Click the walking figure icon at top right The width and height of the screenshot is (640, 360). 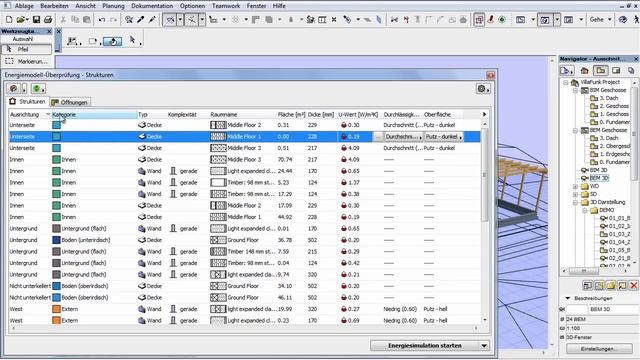tap(636, 19)
